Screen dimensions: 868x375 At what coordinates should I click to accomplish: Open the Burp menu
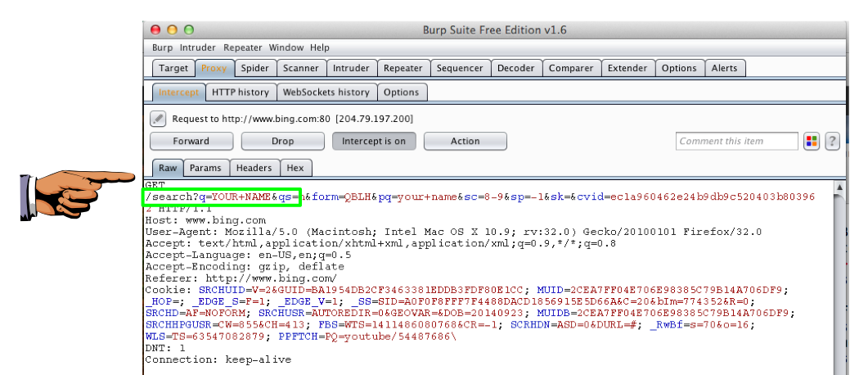click(162, 47)
